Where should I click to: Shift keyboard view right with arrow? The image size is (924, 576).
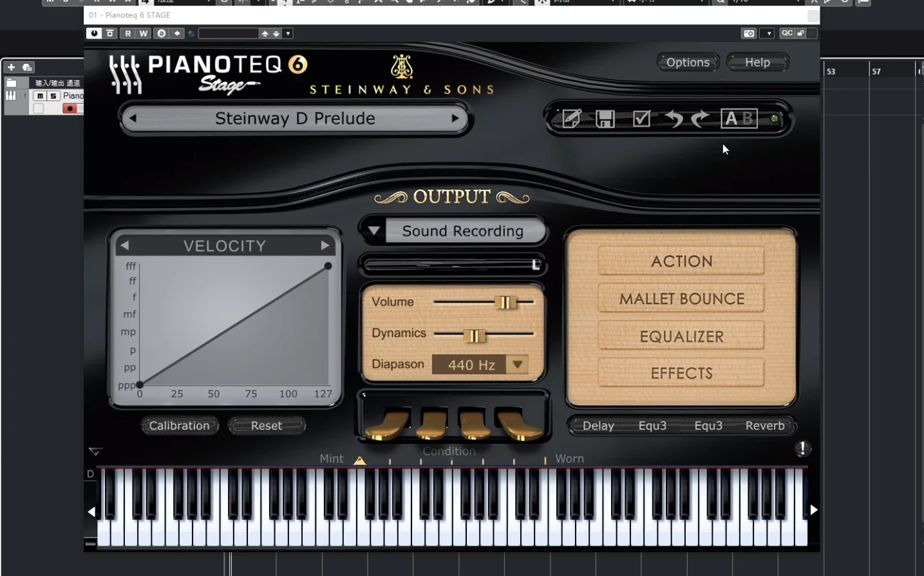[x=814, y=510]
